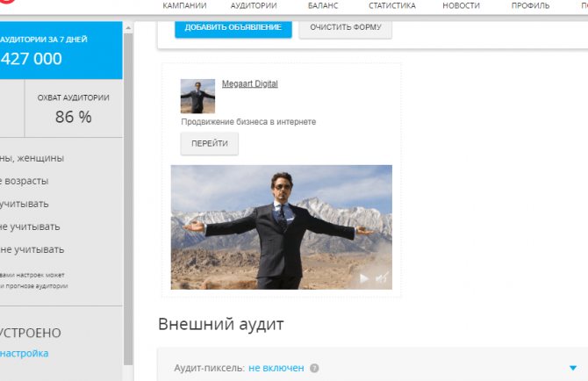Play the ad video preview
Screen dimensions: 588x381
(x=363, y=278)
